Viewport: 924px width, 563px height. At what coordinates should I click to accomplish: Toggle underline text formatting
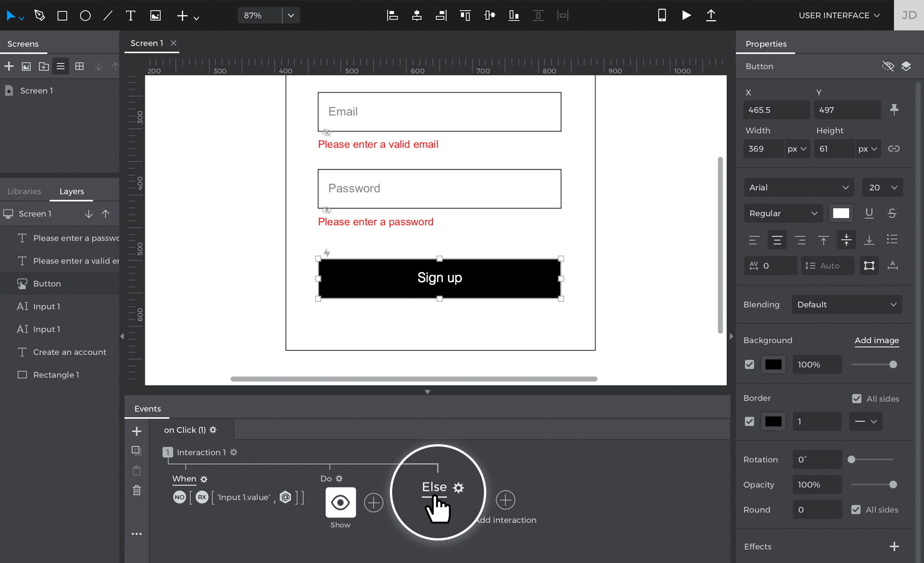pos(869,213)
